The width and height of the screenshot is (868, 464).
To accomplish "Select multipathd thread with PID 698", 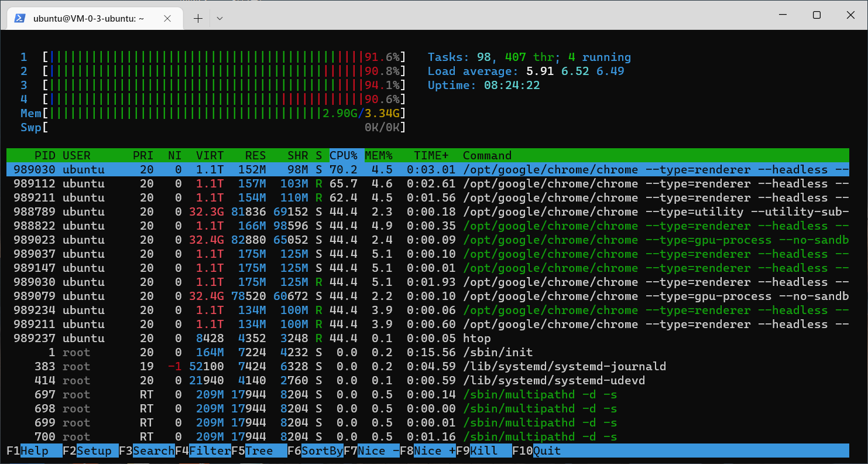I will pyautogui.click(x=428, y=408).
